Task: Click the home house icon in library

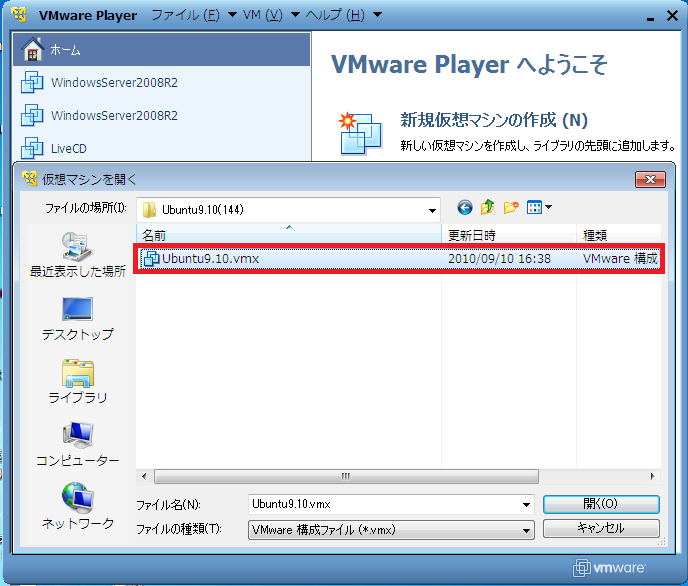Action: [x=32, y=49]
